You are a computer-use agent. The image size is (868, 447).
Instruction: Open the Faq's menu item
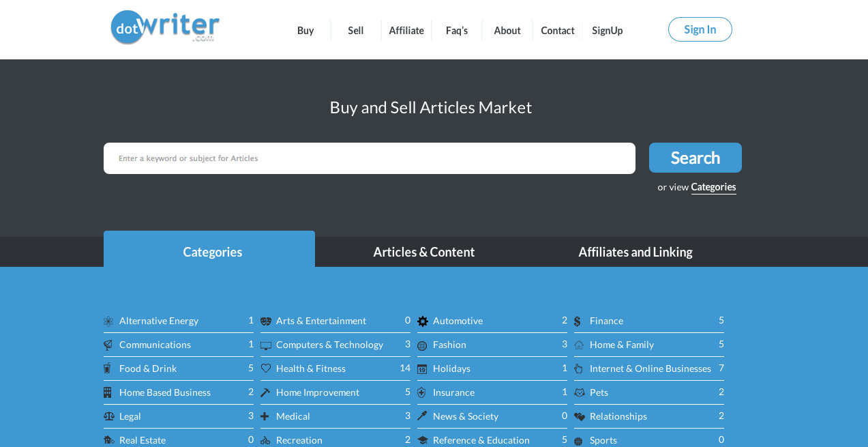pos(455,30)
